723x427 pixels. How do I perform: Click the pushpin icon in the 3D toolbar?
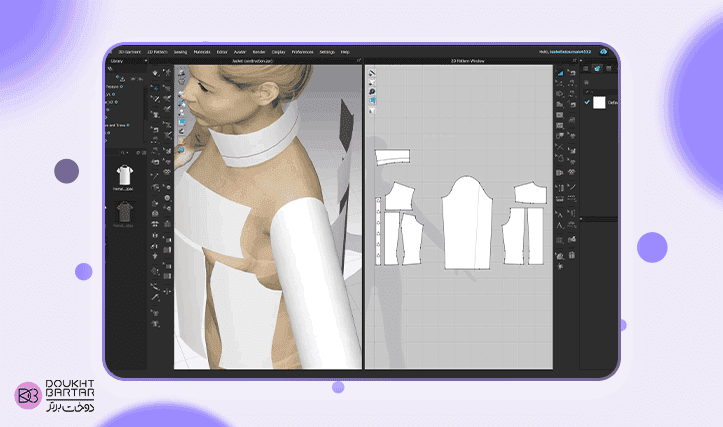coord(155,256)
